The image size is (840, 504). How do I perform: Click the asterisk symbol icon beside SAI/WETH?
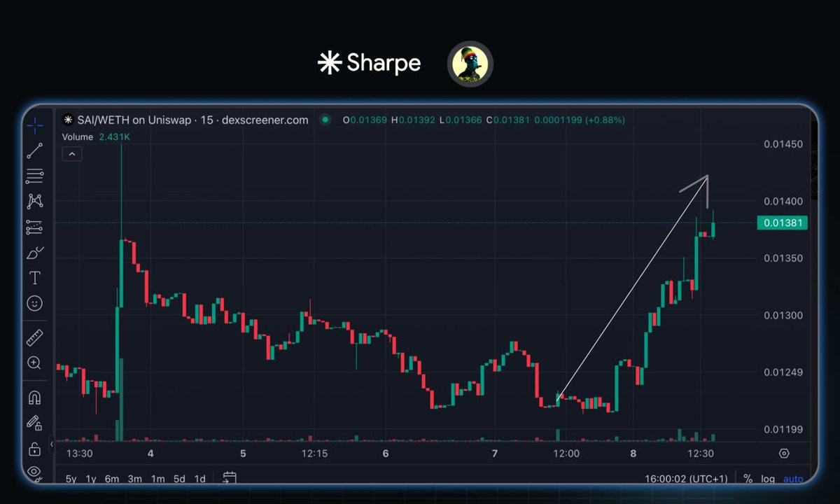tap(68, 120)
